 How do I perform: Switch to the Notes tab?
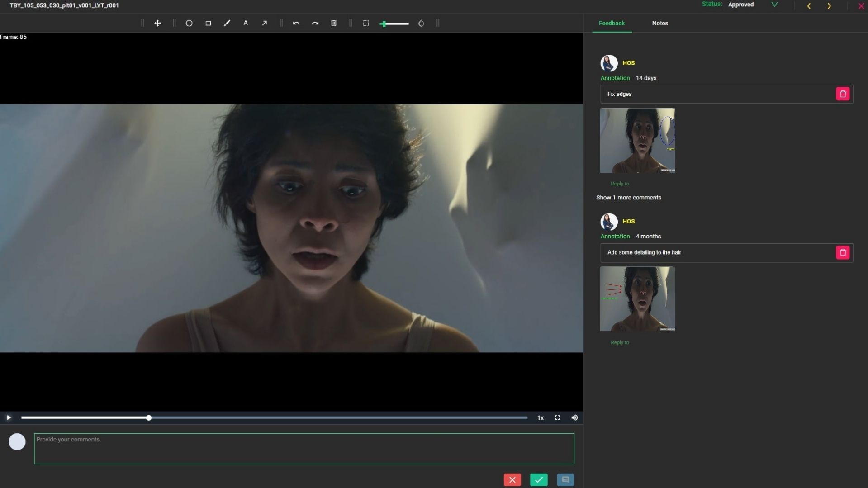[x=659, y=23]
